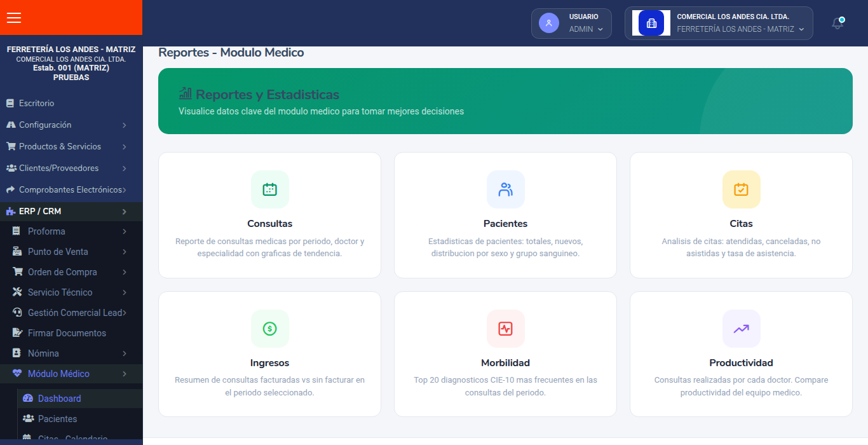Click the tools icon for Servicio Técnico
The height and width of the screenshot is (445, 868).
17,292
